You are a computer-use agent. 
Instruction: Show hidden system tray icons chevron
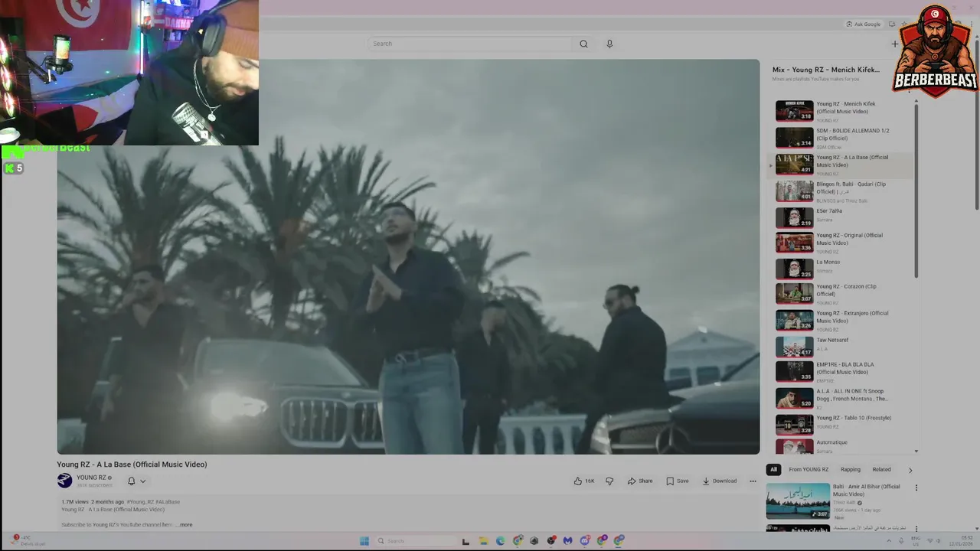889,541
